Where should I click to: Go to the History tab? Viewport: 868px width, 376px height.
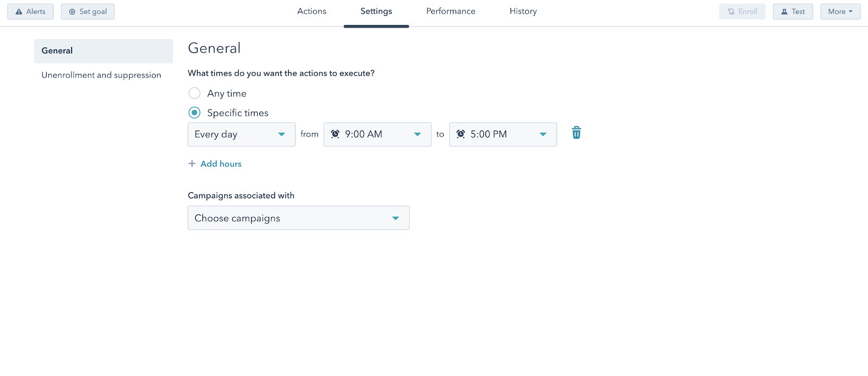coord(523,11)
